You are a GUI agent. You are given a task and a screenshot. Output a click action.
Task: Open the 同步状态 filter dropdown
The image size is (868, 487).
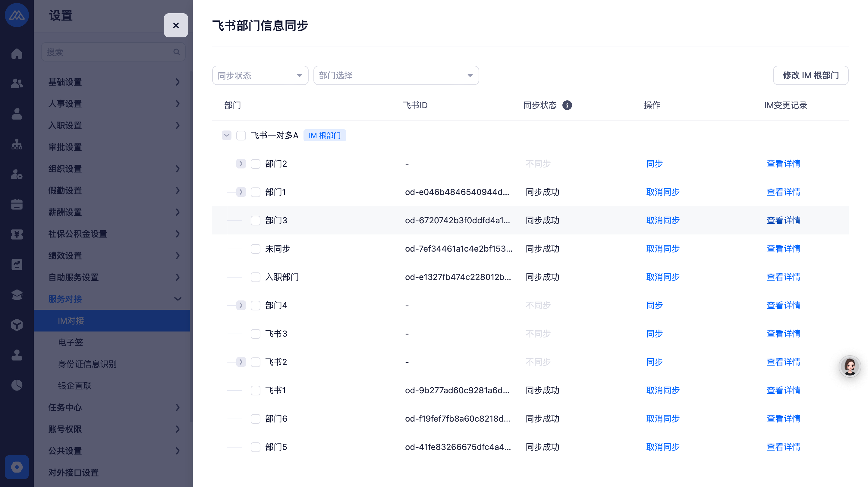tap(260, 76)
